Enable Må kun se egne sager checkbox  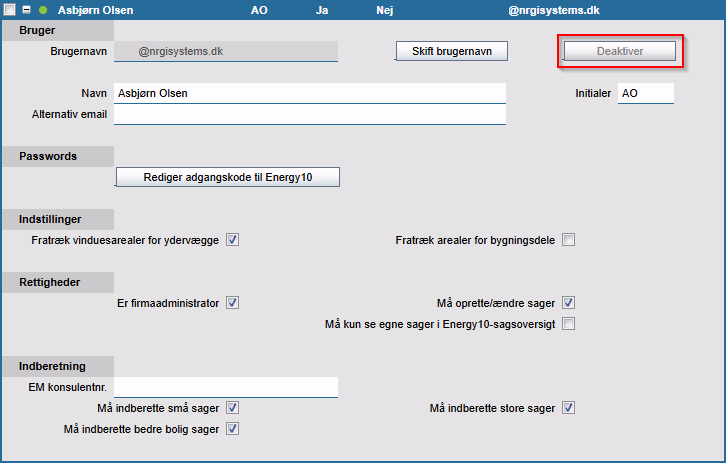[568, 324]
